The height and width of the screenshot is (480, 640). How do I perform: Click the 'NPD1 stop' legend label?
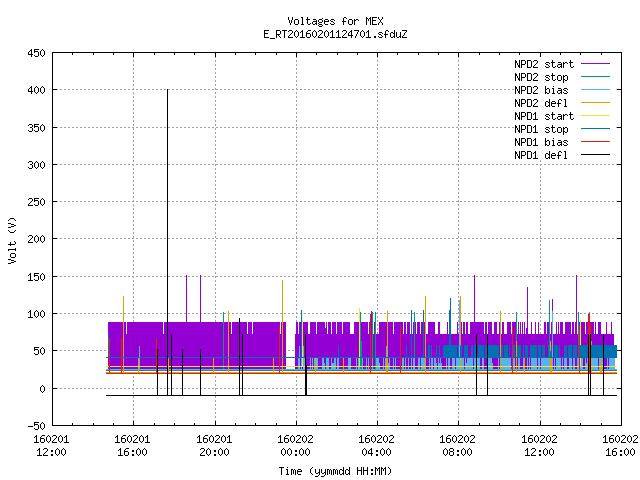coord(541,129)
